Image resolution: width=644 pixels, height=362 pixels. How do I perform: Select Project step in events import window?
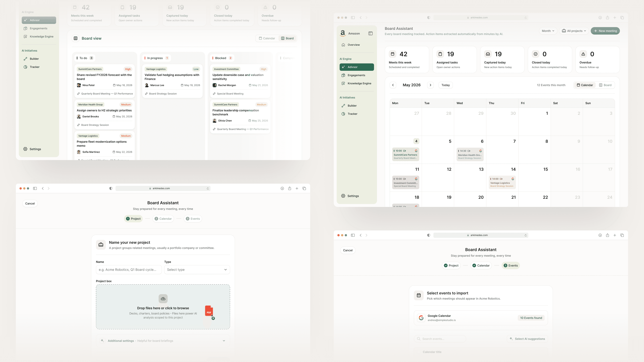(451, 266)
